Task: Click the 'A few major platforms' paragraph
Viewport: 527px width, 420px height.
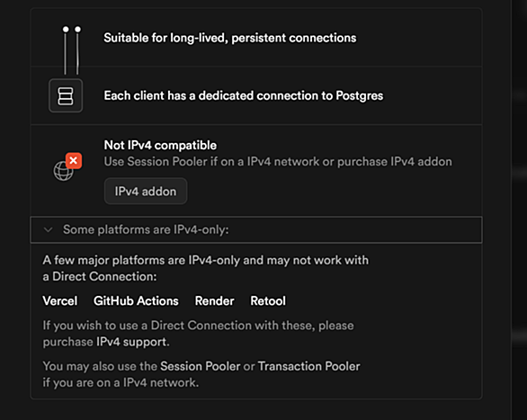Action: pyautogui.click(x=205, y=268)
